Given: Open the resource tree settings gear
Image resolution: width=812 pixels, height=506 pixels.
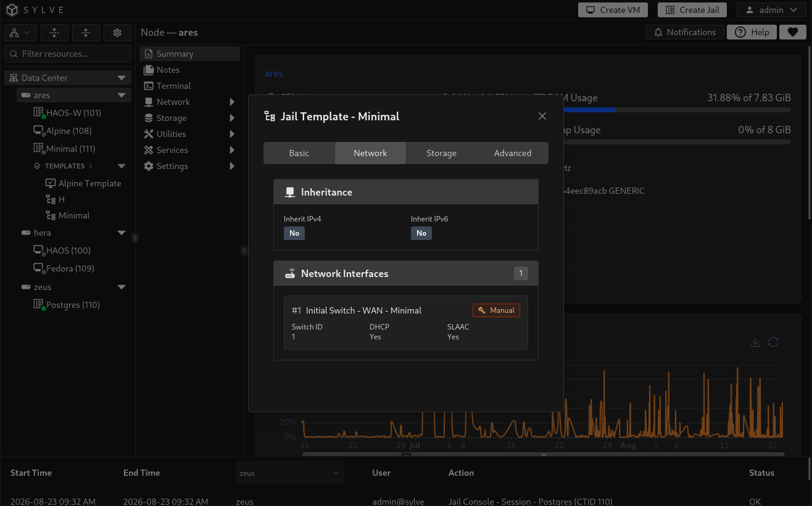Looking at the screenshot, I should click(117, 33).
